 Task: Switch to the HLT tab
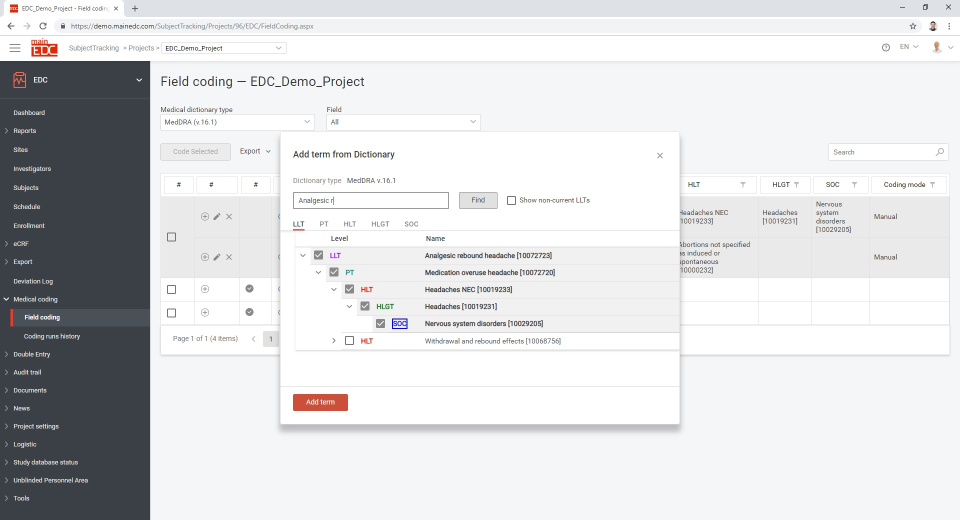tap(350, 224)
